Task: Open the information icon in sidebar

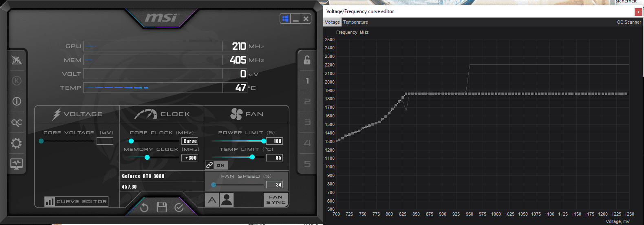Action: tap(17, 101)
